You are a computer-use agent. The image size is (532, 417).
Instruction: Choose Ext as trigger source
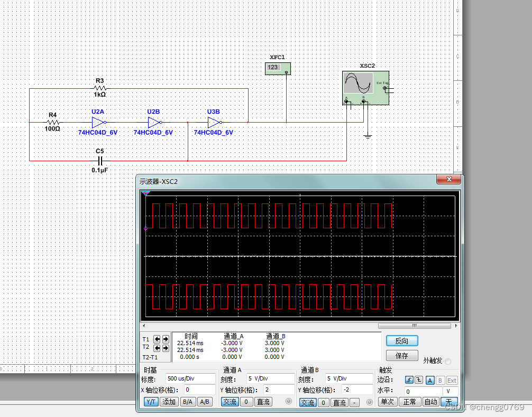[452, 380]
